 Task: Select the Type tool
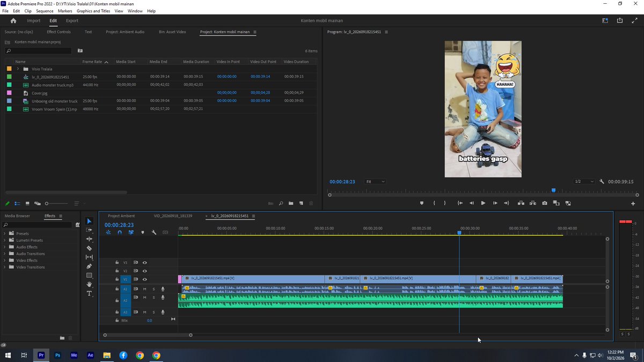(89, 294)
